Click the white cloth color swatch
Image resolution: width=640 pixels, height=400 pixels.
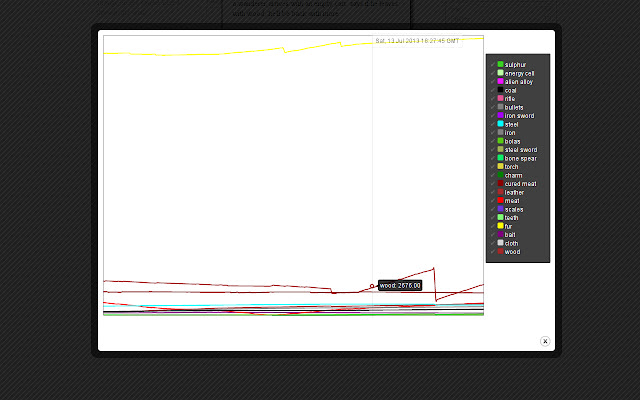pyautogui.click(x=500, y=243)
